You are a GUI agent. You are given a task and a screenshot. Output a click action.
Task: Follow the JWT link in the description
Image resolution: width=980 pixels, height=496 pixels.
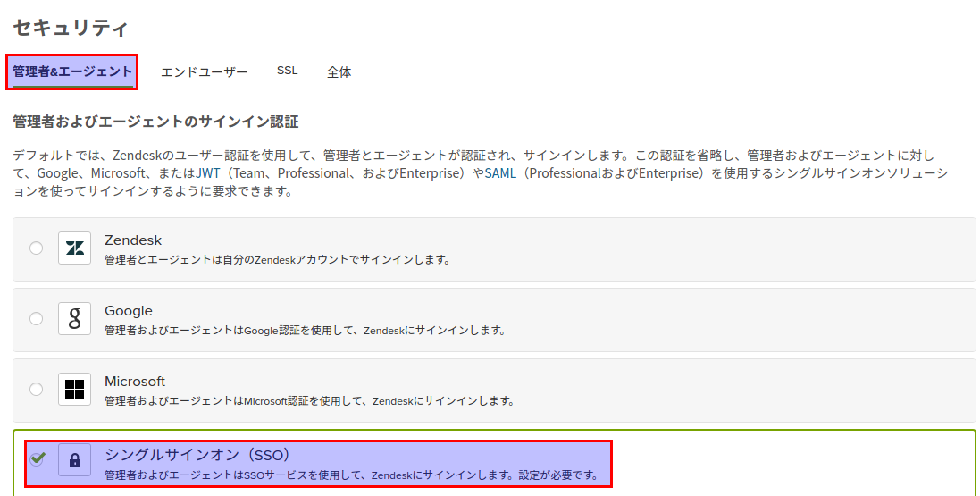click(207, 172)
